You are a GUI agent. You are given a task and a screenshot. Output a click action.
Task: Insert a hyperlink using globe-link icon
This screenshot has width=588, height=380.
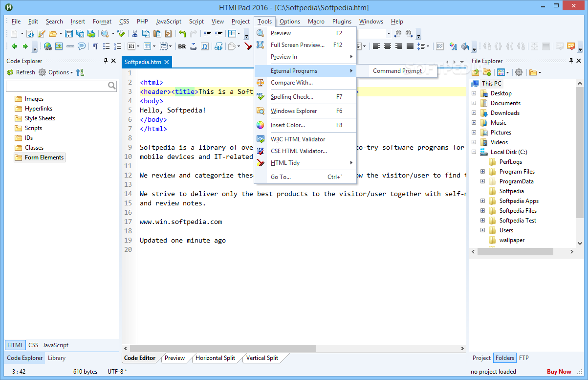coord(48,46)
